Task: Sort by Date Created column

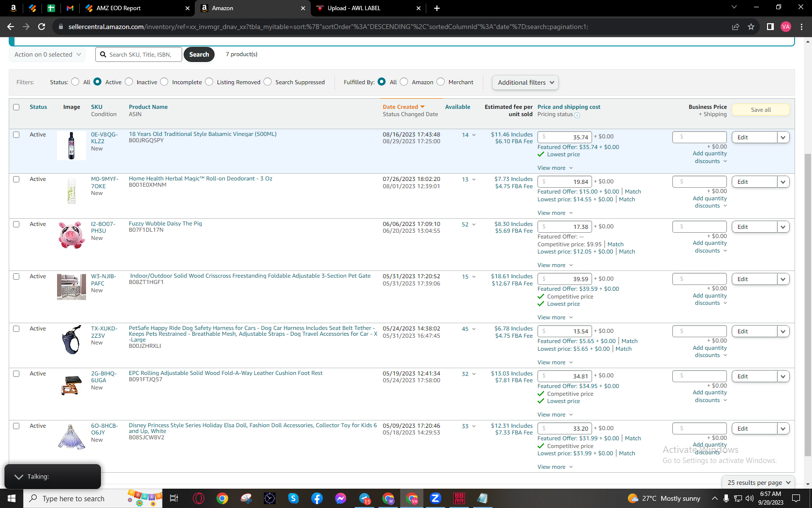Action: (x=404, y=107)
